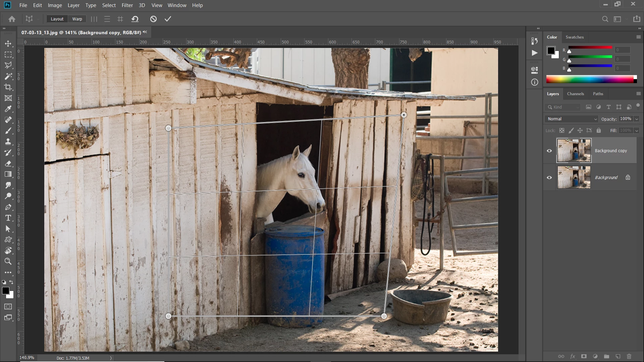This screenshot has height=362, width=644.
Task: Click the color spectrum ramp
Action: (x=590, y=79)
